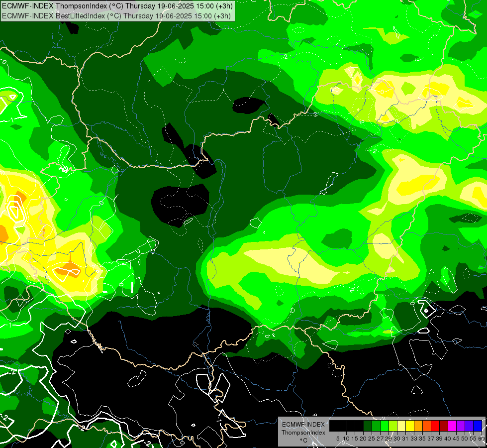This screenshot has width=487, height=448.
Task: Click the °C unit label in legend
Action: (x=304, y=441)
